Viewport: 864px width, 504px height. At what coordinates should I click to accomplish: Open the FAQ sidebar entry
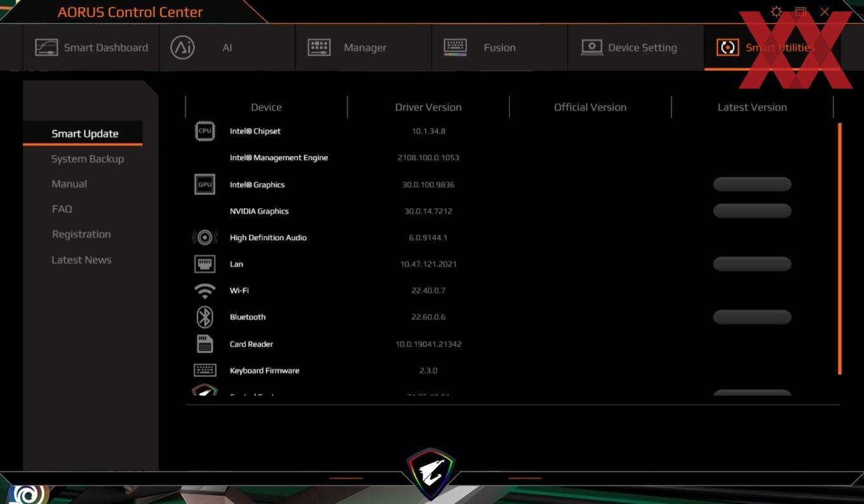coord(62,209)
